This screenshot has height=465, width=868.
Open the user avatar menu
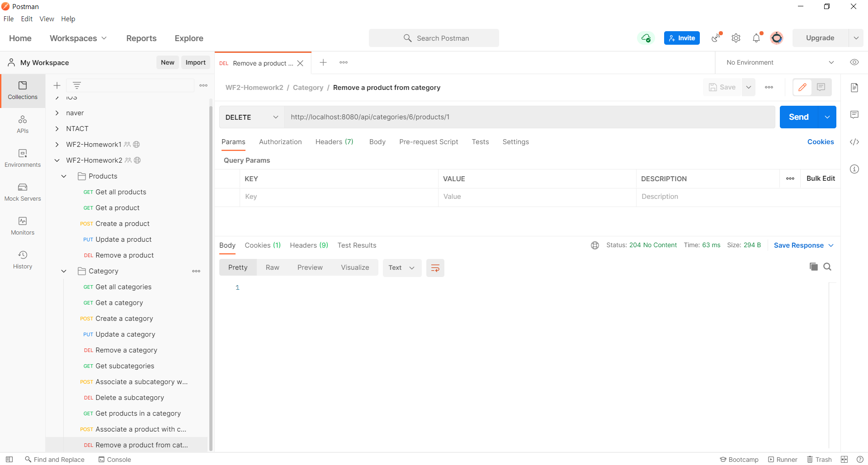[x=777, y=38]
